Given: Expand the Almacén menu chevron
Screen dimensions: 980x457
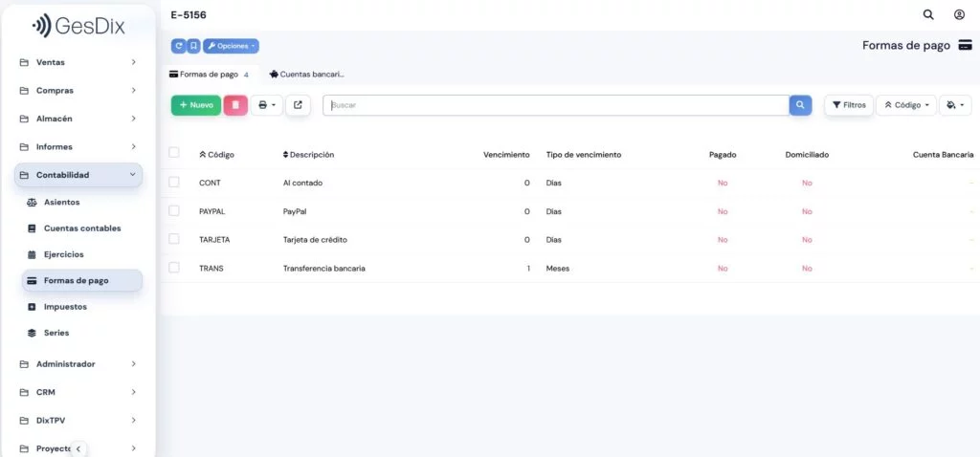Looking at the screenshot, I should point(133,119).
